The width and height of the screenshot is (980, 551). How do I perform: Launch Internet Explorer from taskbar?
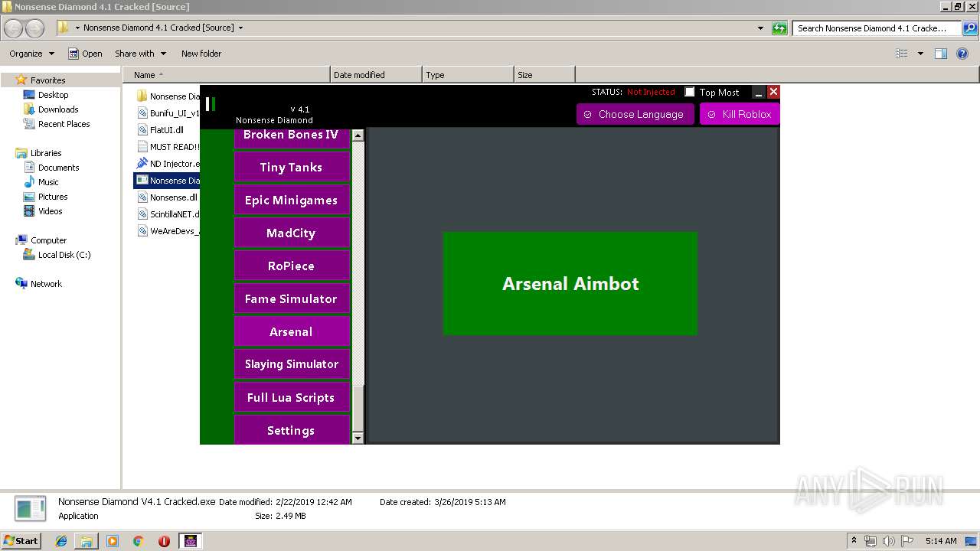pyautogui.click(x=61, y=541)
